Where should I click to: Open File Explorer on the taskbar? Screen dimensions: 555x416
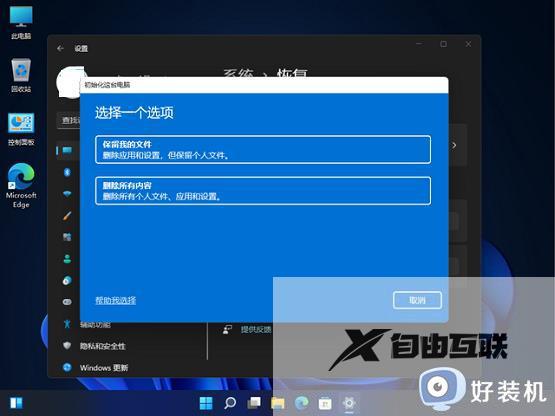point(278,403)
